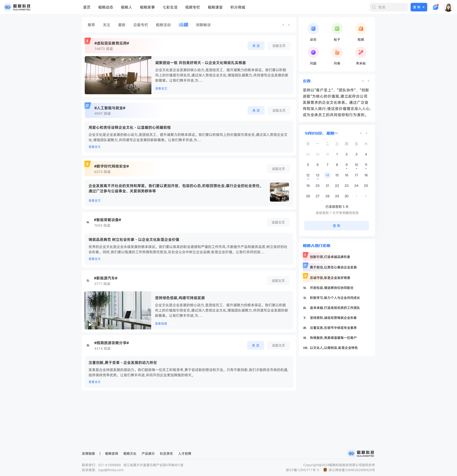
Task: Click the 帖子 post-type icon
Action: click(x=337, y=29)
